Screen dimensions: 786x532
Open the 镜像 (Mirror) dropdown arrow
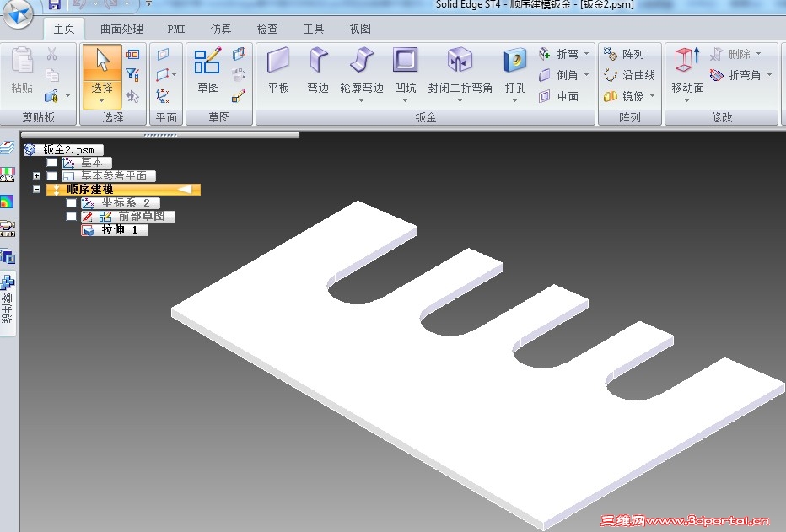652,96
